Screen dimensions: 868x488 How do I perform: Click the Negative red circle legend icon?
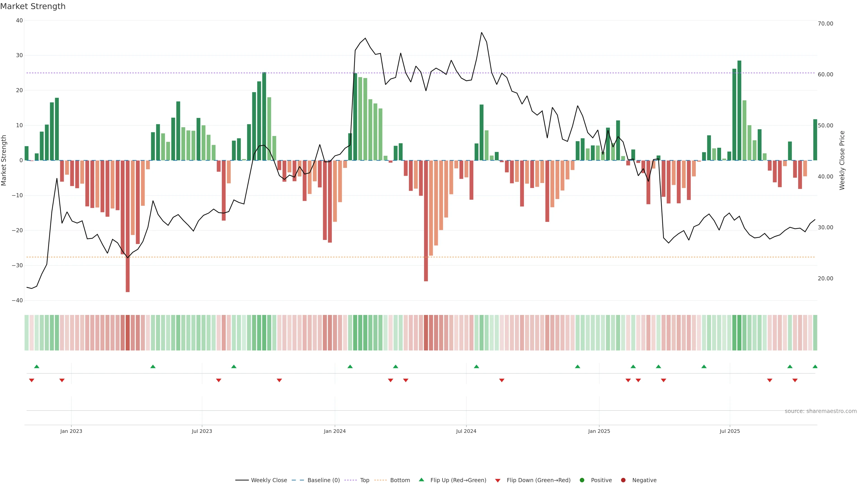coord(623,480)
